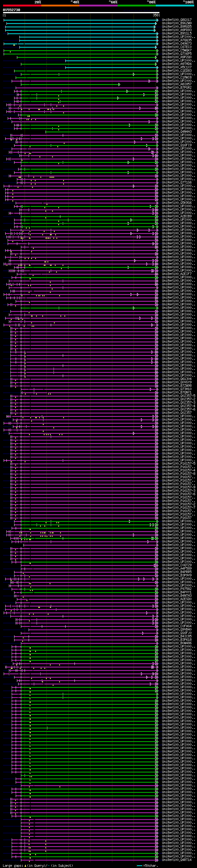
Task: Select hit label UniRef100_A9P2Q0
Action: (177, 57)
